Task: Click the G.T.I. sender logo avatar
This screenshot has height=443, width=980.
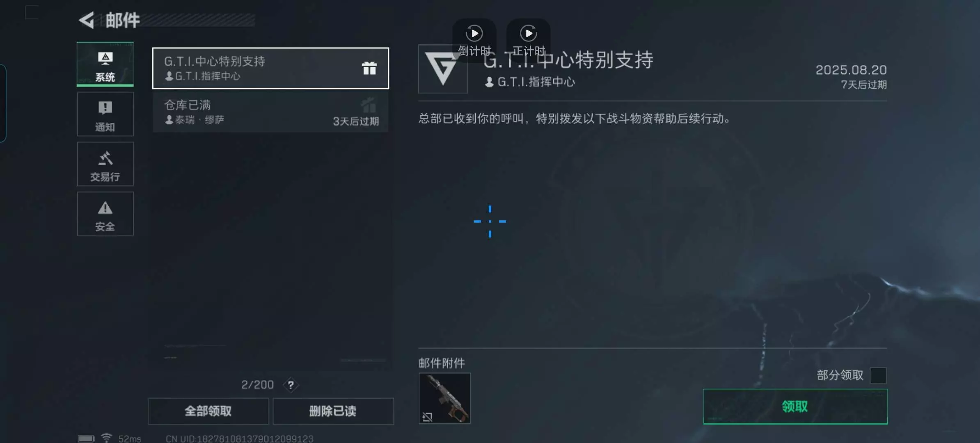Action: [443, 69]
